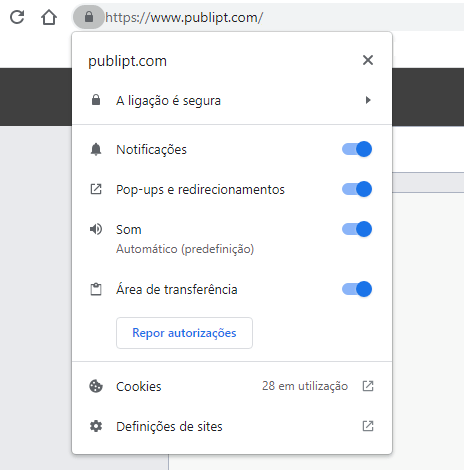This screenshot has height=470, width=464.
Task: Click the URL address bar text
Action: 184,17
